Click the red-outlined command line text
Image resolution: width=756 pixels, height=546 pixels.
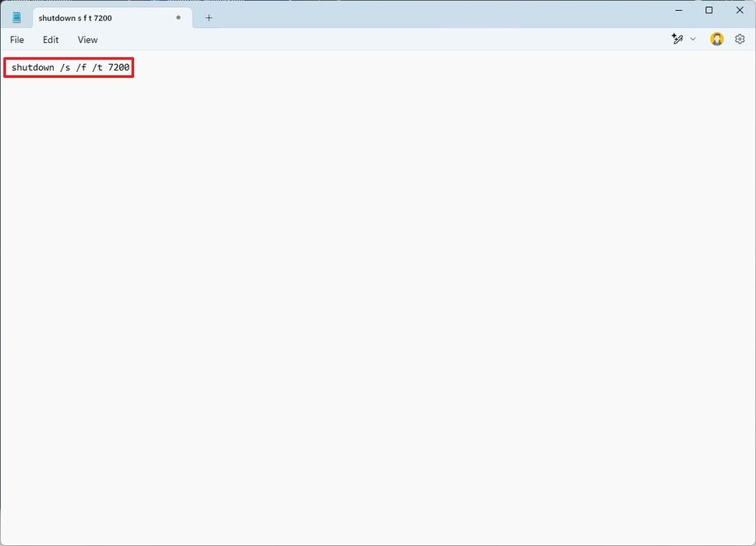(x=69, y=67)
